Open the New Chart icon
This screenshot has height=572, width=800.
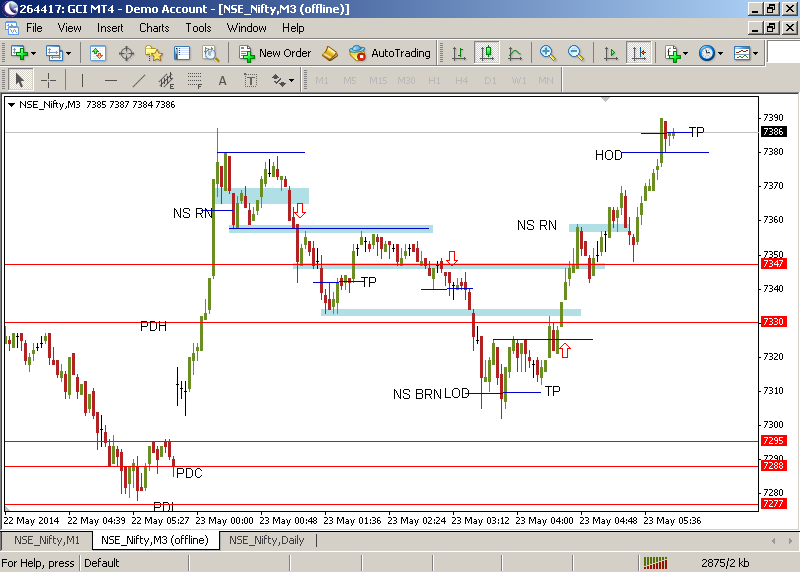19,53
